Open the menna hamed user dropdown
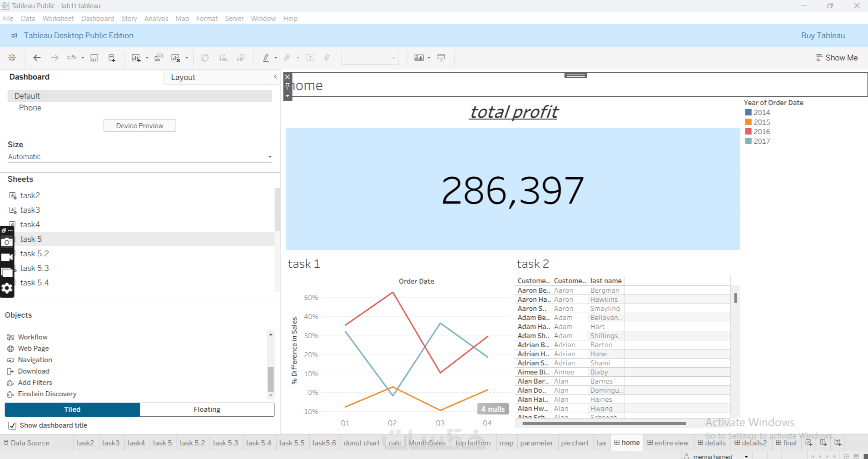This screenshot has height=459, width=868. 746,456
